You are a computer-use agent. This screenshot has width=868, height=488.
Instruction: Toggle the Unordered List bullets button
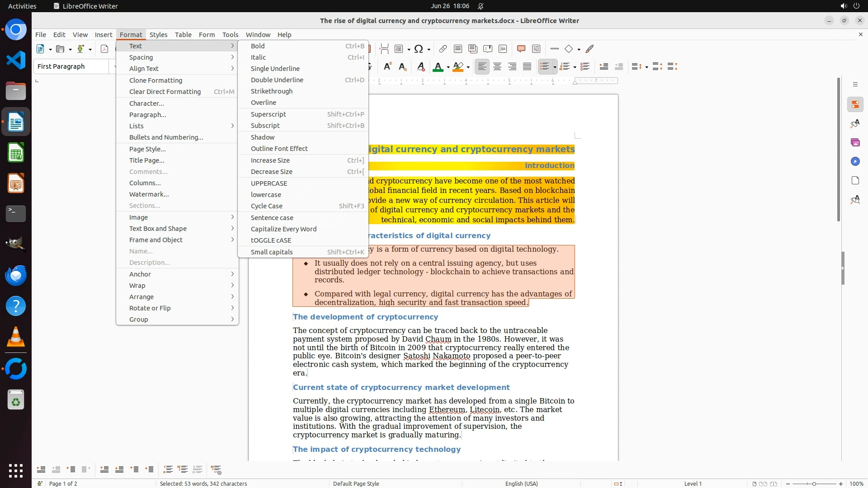coord(544,67)
